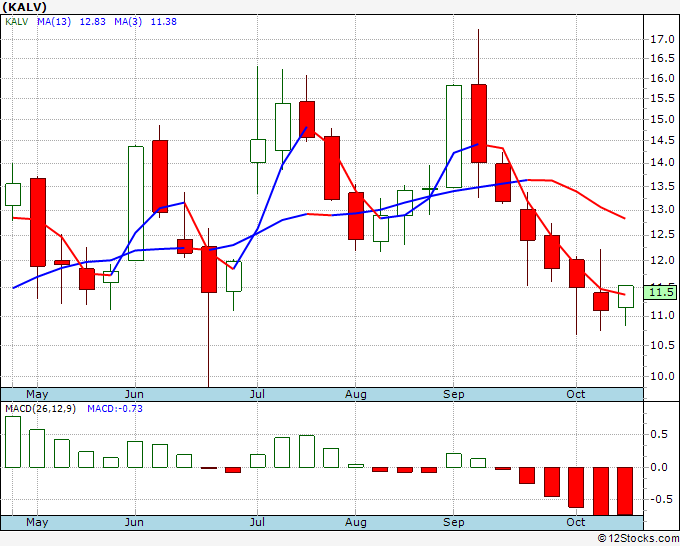The height and width of the screenshot is (546, 680).
Task: Click the 17.0 price axis label
Action: tap(661, 39)
